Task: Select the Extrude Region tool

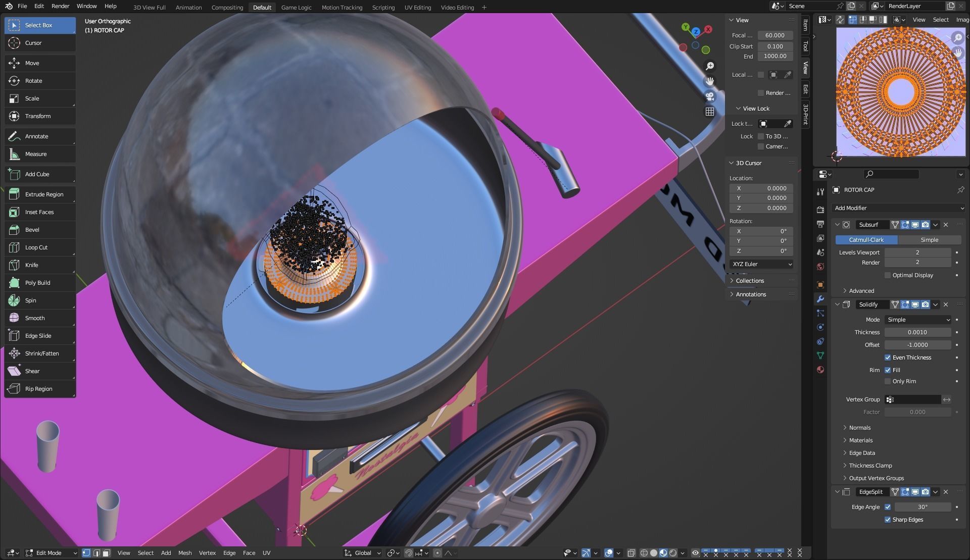Action: [40, 194]
